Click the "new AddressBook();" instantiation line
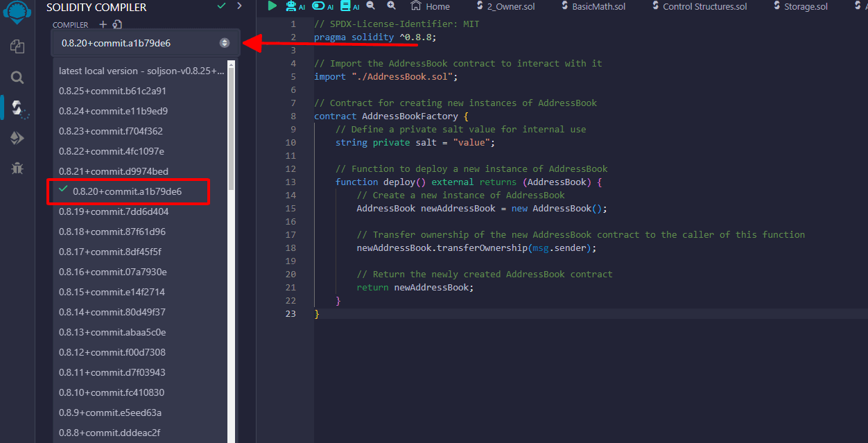868x443 pixels. (x=482, y=208)
